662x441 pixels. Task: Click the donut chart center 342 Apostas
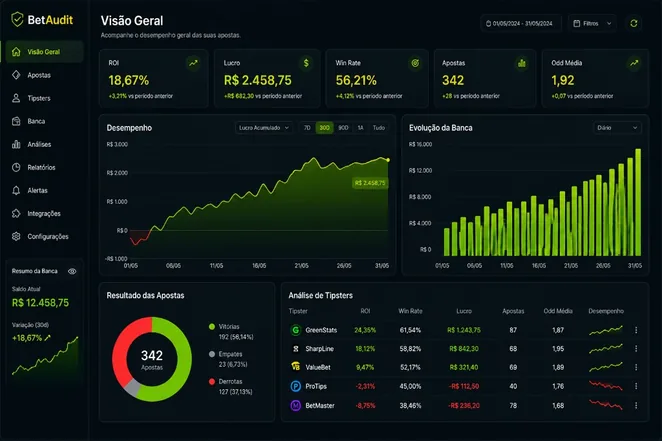coord(152,360)
